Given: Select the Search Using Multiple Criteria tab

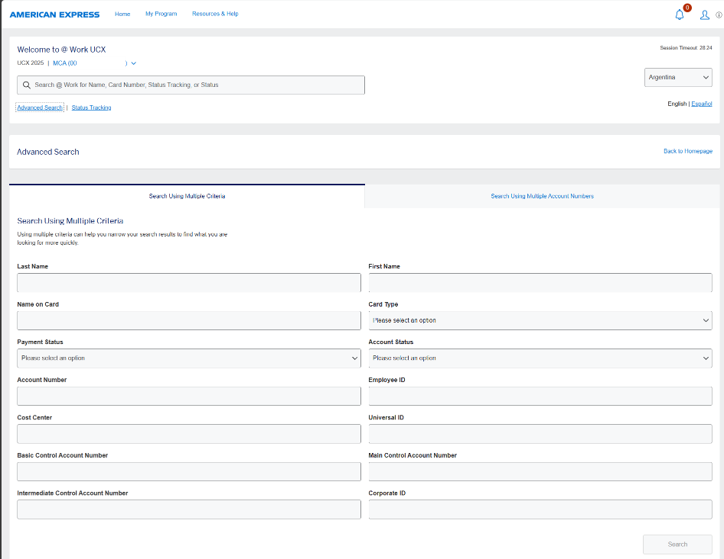Looking at the screenshot, I should point(187,196).
